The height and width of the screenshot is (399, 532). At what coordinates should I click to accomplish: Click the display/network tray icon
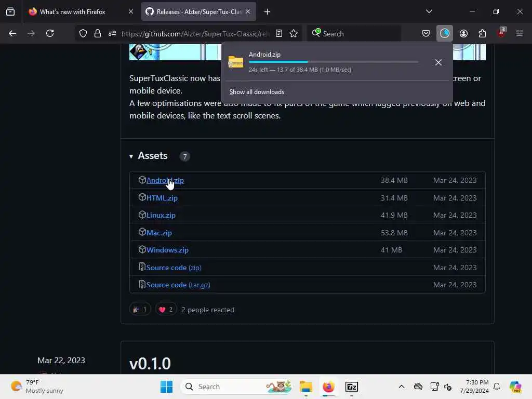tap(434, 387)
